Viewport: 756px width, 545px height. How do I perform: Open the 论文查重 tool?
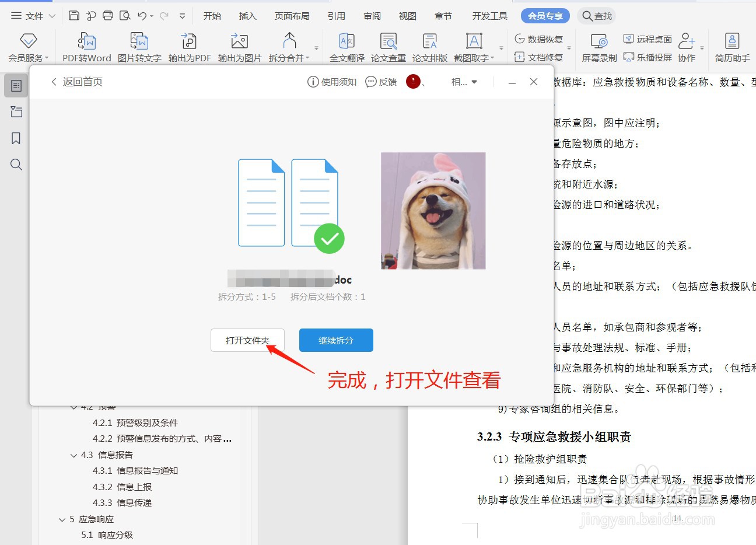pos(388,47)
